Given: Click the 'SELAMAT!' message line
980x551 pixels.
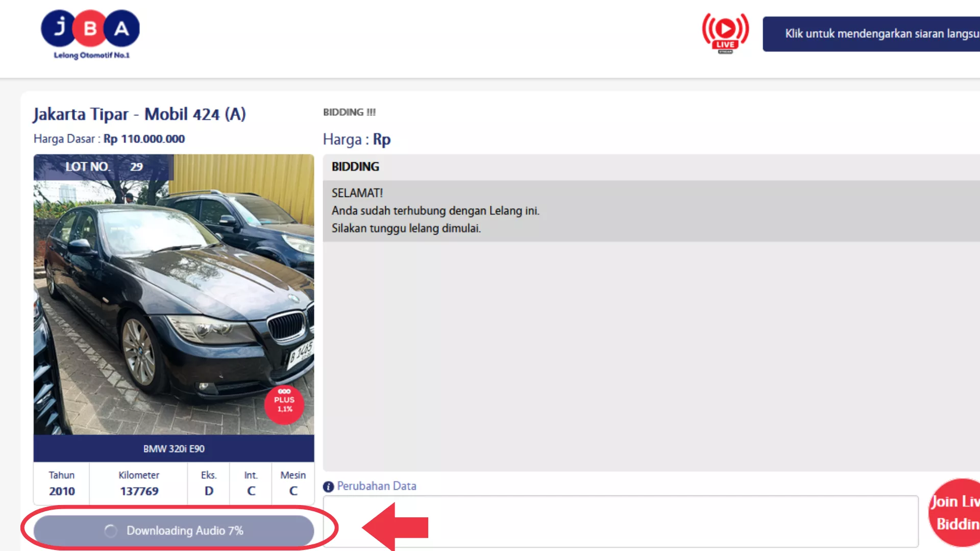Looking at the screenshot, I should coord(357,193).
